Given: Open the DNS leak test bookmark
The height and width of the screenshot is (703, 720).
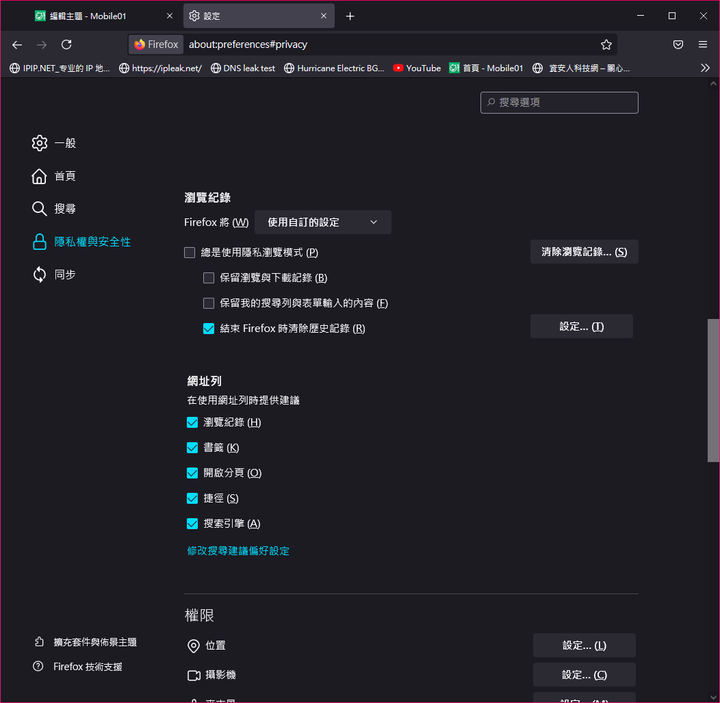Looking at the screenshot, I should pyautogui.click(x=243, y=68).
